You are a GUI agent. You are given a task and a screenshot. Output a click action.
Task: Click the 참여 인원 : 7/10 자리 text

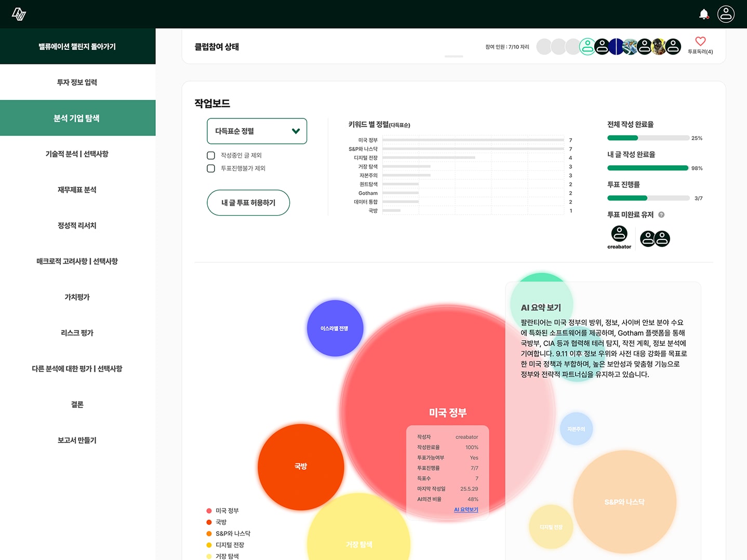507,47
